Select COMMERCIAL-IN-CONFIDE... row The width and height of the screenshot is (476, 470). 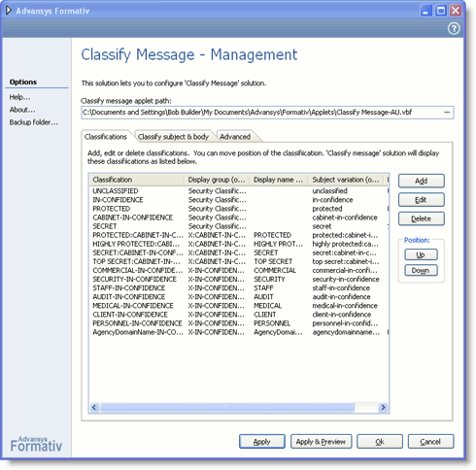[239, 270]
